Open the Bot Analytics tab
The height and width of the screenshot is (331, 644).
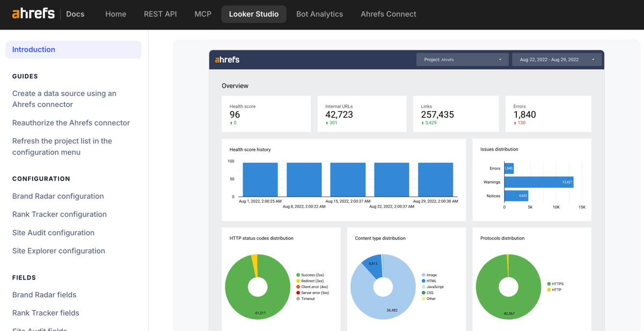pyautogui.click(x=319, y=14)
